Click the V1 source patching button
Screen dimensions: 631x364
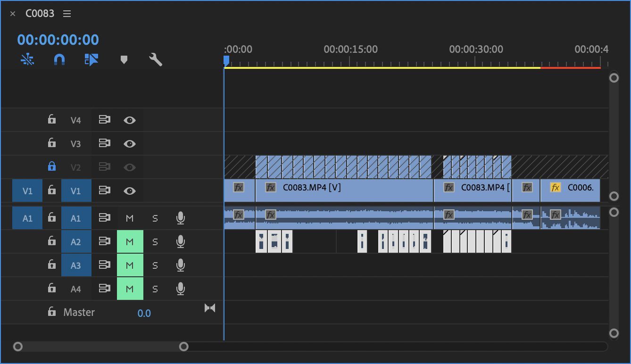(x=27, y=191)
